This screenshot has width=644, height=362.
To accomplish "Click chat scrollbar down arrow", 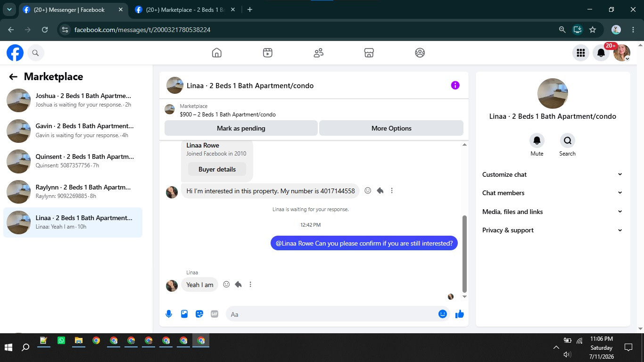I will (x=464, y=296).
